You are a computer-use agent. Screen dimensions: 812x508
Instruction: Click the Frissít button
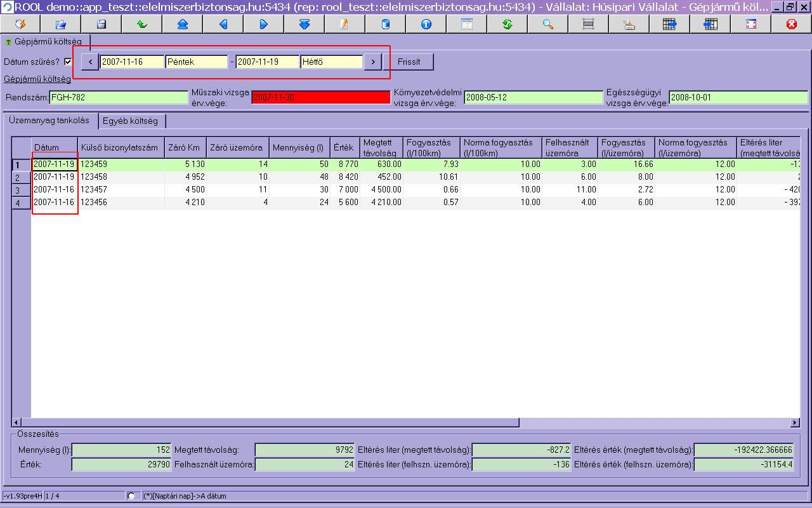(409, 62)
